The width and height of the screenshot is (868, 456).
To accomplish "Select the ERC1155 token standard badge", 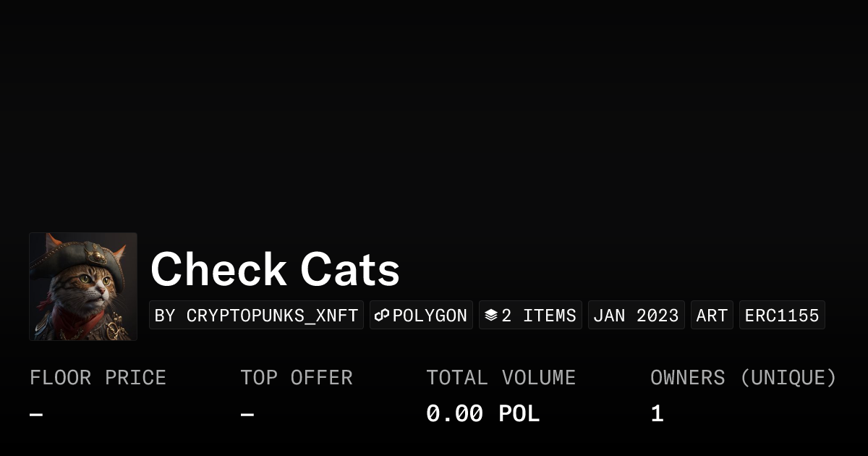I will coord(782,316).
